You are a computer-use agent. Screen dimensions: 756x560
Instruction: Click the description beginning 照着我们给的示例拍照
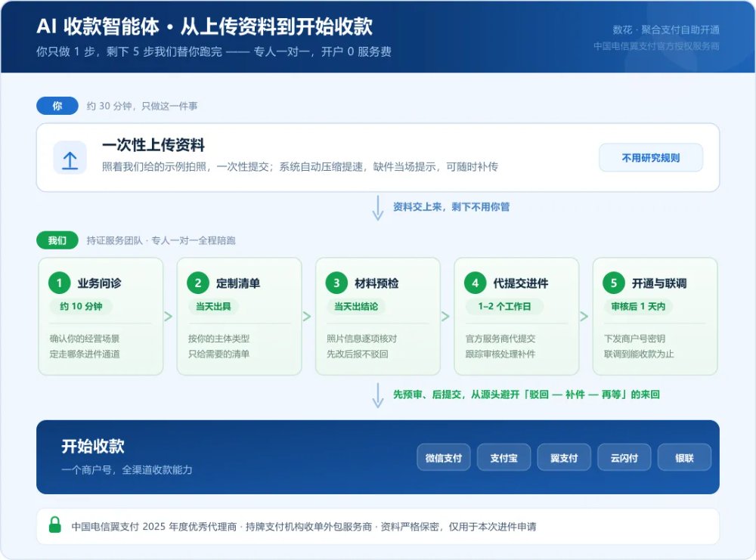pyautogui.click(x=300, y=167)
